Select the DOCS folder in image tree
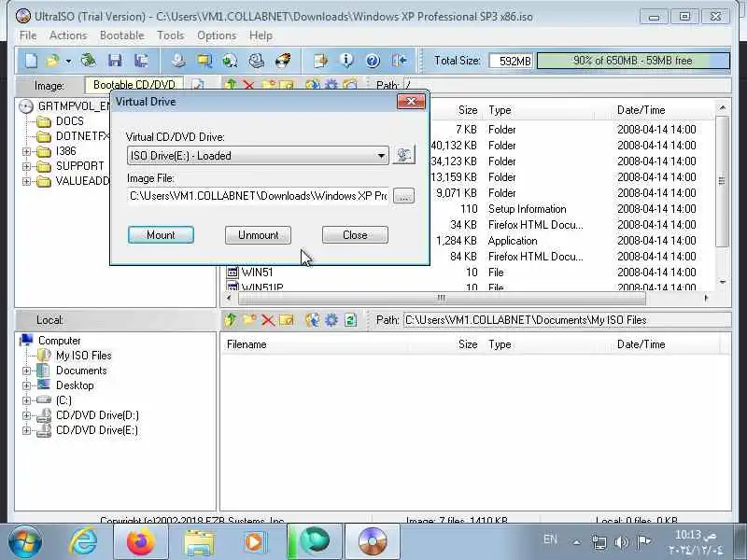 tap(69, 121)
